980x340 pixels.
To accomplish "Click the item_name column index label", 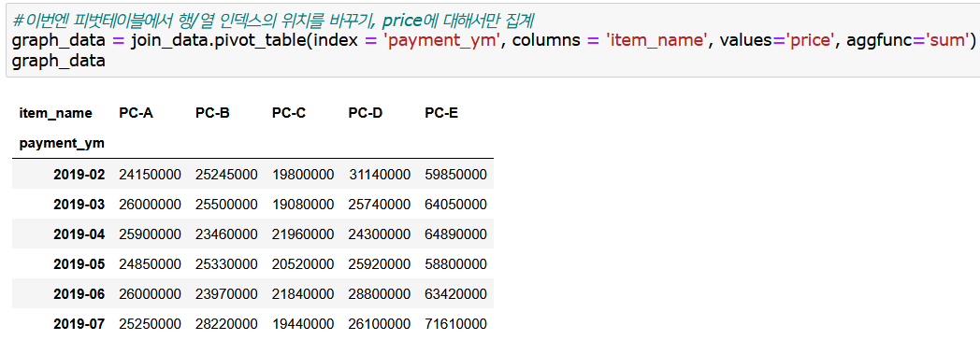I will (x=55, y=113).
